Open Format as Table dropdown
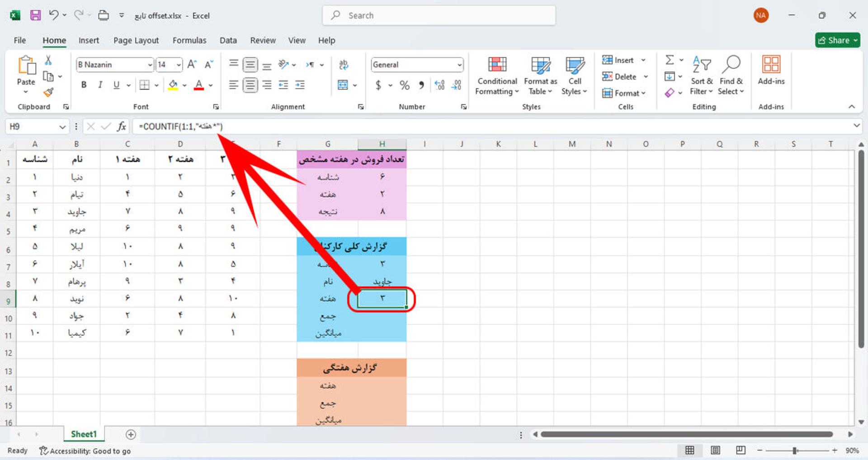The image size is (868, 460). (x=540, y=76)
